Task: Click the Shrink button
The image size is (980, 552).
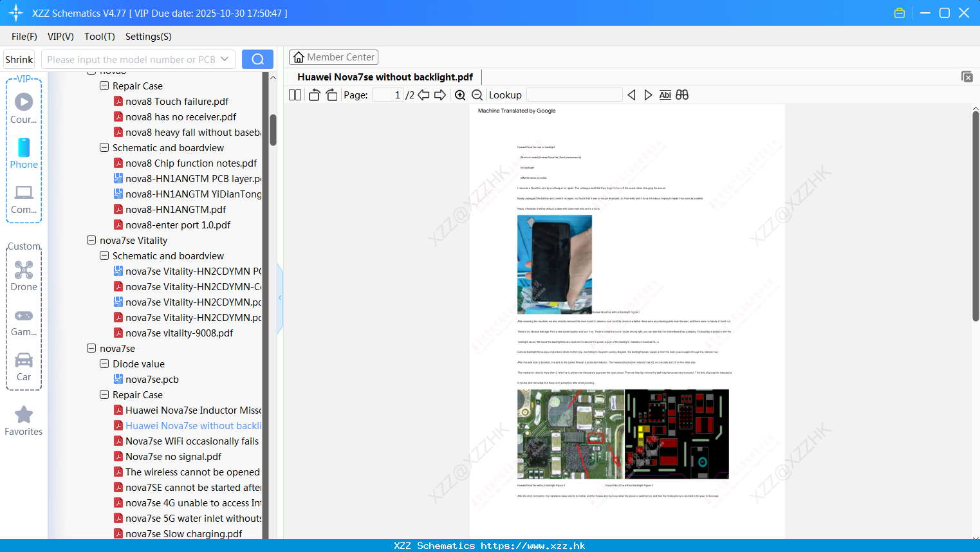Action: click(x=19, y=59)
